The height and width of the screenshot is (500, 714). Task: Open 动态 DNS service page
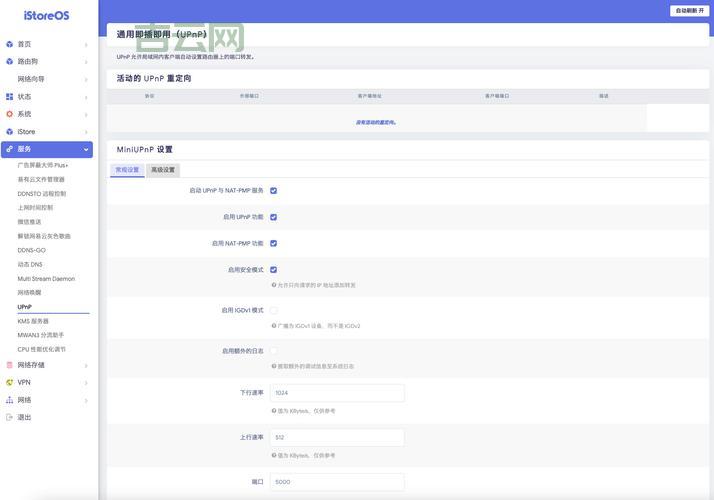click(30, 264)
